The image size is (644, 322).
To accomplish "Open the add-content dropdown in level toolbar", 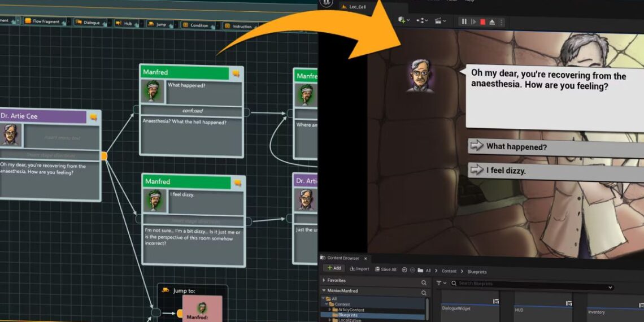I will 403,20.
